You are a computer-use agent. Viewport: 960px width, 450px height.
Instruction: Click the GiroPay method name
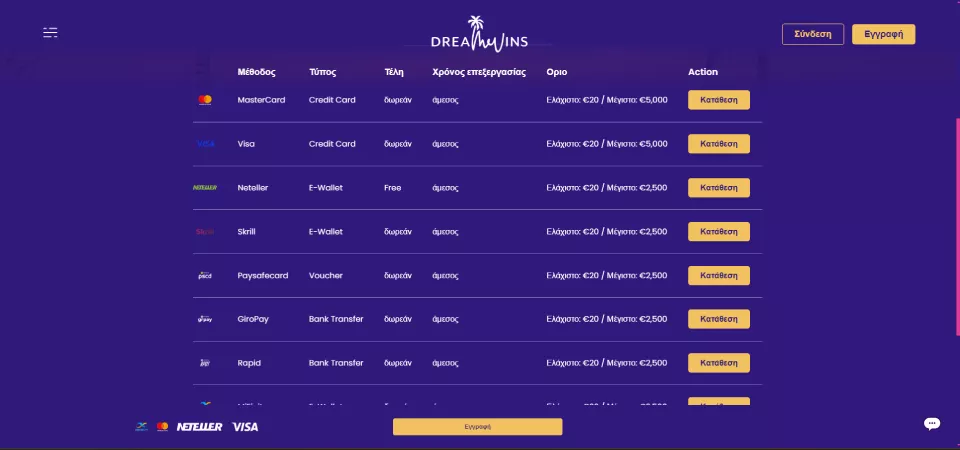point(253,319)
